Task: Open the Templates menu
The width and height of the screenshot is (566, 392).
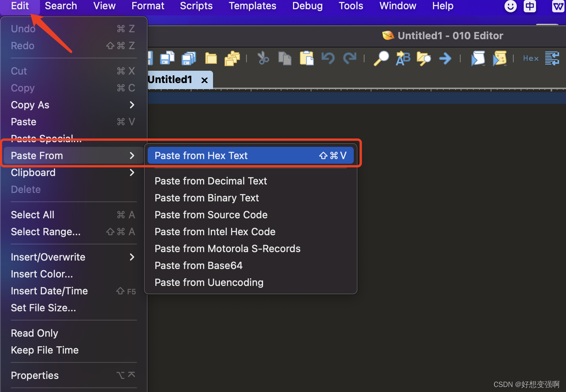Action: pos(252,6)
